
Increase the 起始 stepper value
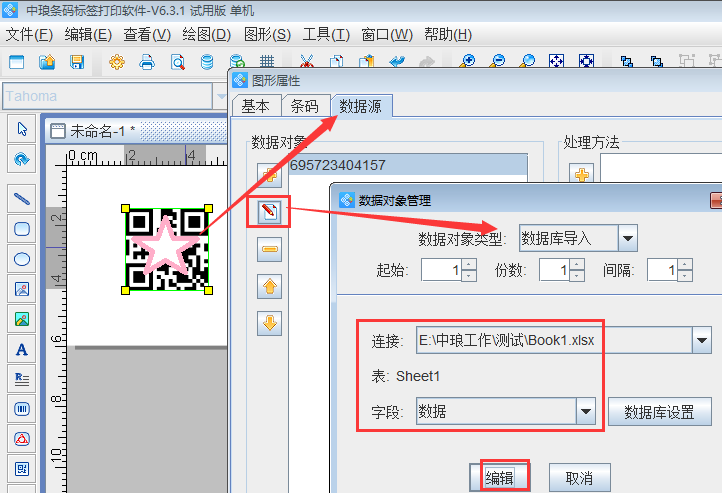pos(469,264)
